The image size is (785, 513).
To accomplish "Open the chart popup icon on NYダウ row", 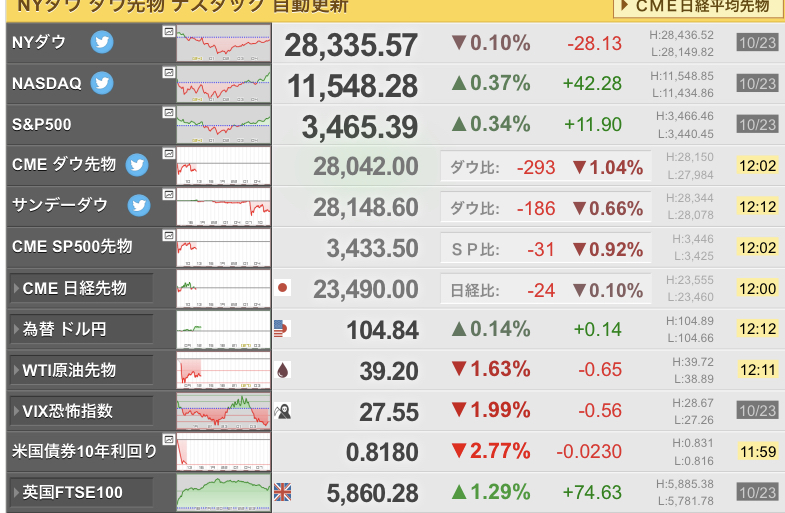I will click(169, 31).
